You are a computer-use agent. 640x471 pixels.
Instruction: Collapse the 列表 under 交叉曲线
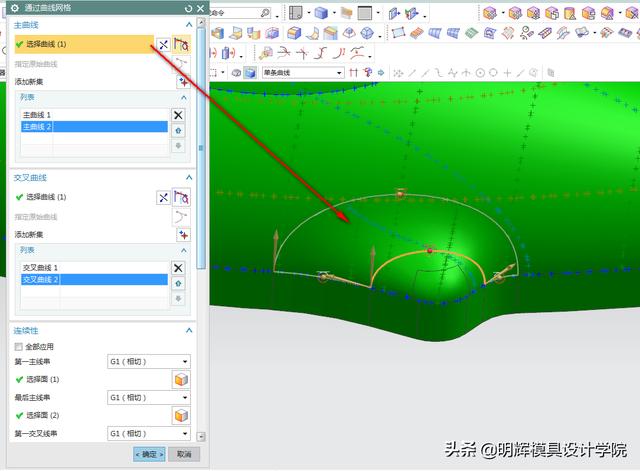point(184,250)
